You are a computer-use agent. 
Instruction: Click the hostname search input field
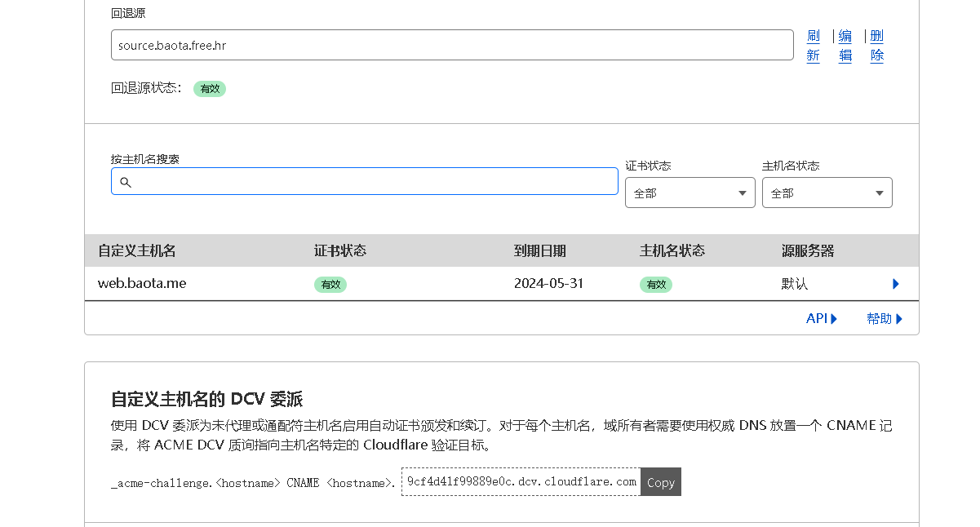click(364, 181)
